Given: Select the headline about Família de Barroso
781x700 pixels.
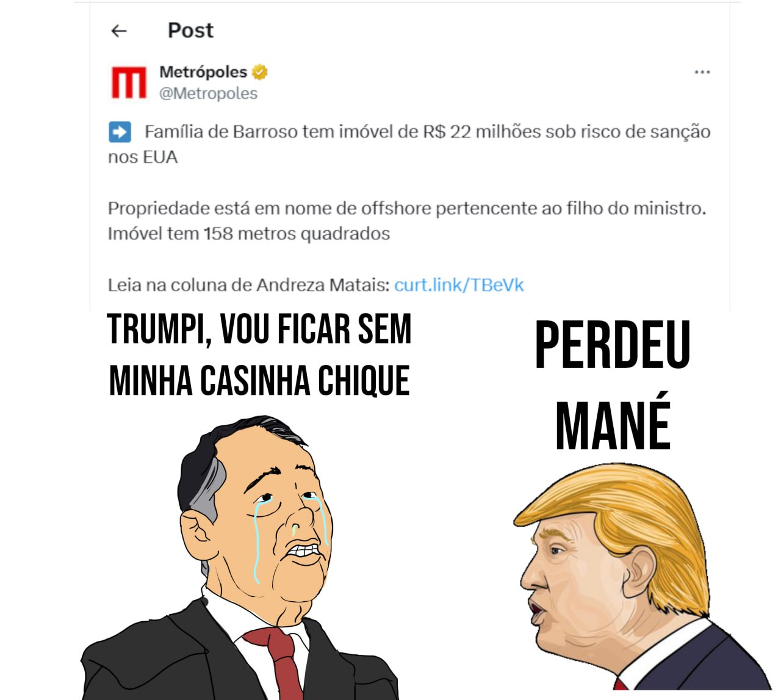Looking at the screenshot, I should [409, 144].
